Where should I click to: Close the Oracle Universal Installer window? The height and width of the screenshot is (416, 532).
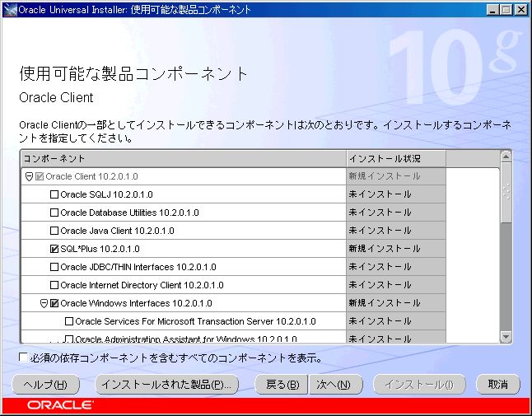520,10
